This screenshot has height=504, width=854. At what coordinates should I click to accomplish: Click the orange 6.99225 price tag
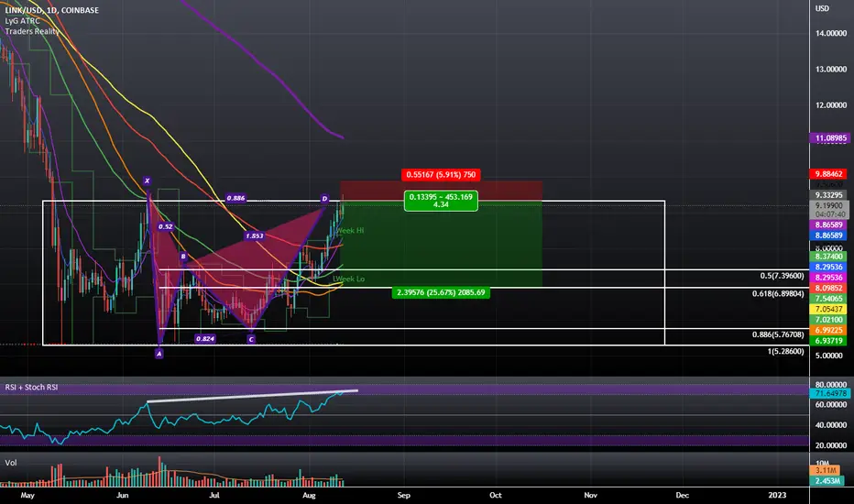pos(828,330)
